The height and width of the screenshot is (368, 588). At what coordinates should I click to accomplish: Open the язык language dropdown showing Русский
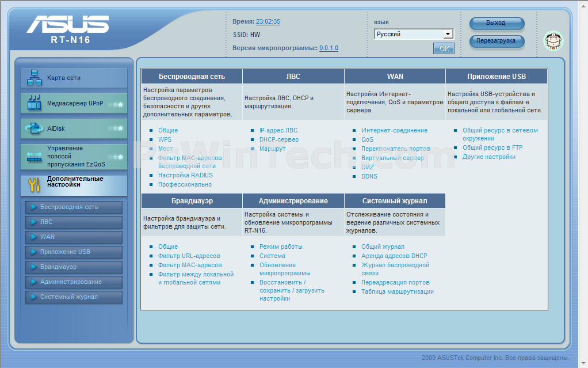[x=414, y=34]
